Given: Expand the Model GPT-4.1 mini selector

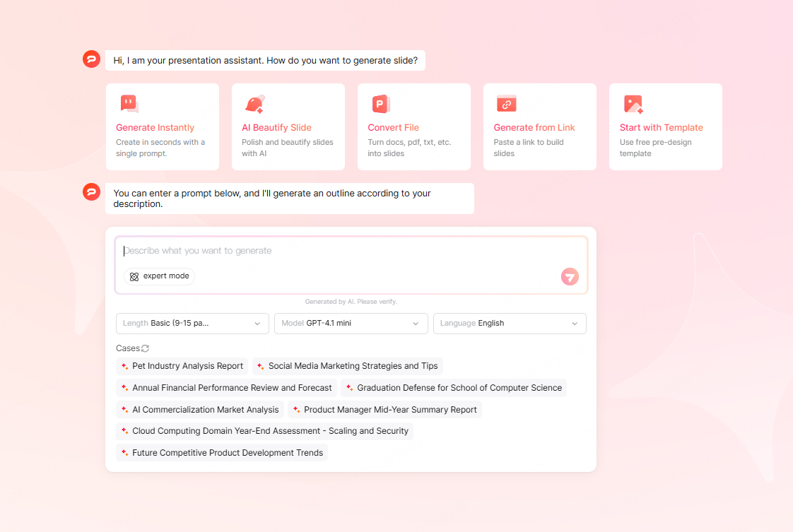Looking at the screenshot, I should tap(351, 323).
